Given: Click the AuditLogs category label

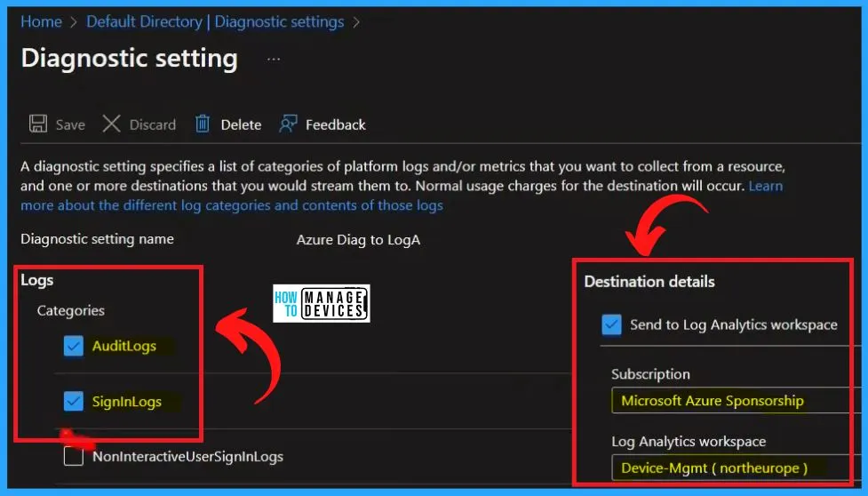Looking at the screenshot, I should tap(124, 346).
